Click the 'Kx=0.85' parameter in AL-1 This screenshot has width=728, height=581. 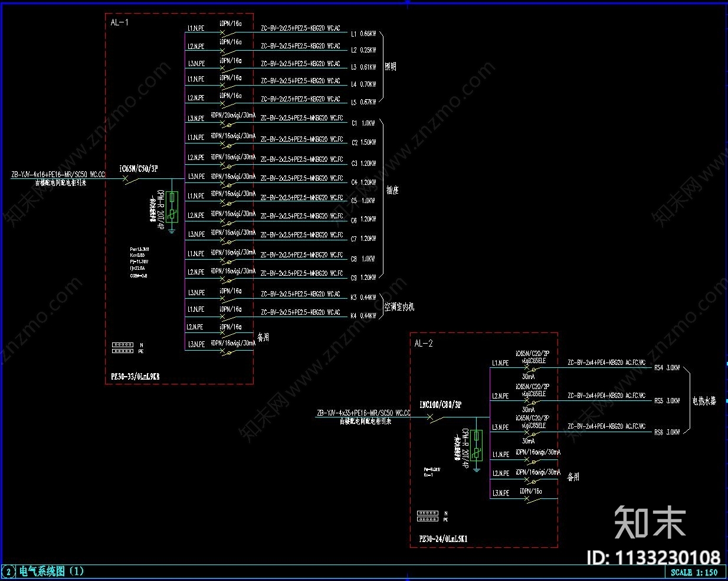coord(137,255)
